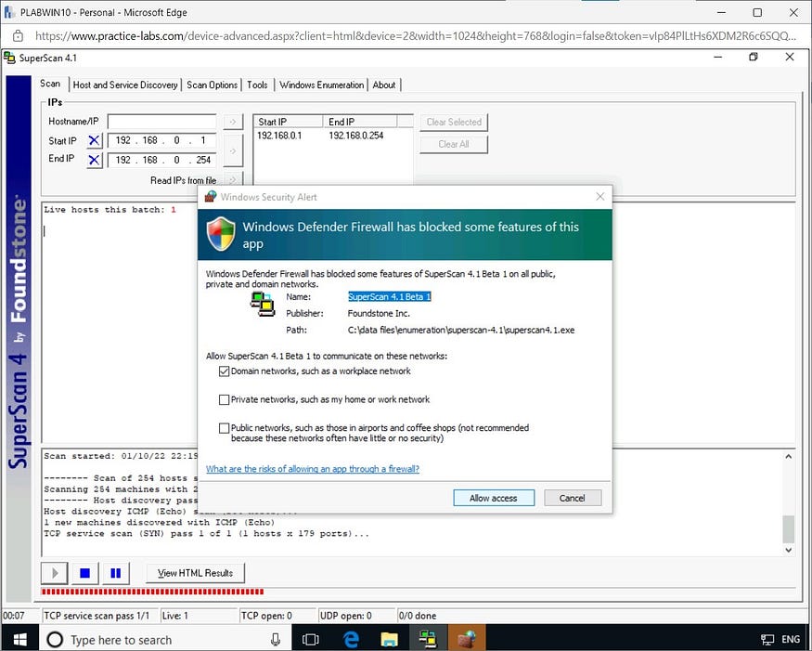Restore down the SuperScan 4.1 window
This screenshot has width=812, height=651.
coord(754,57)
